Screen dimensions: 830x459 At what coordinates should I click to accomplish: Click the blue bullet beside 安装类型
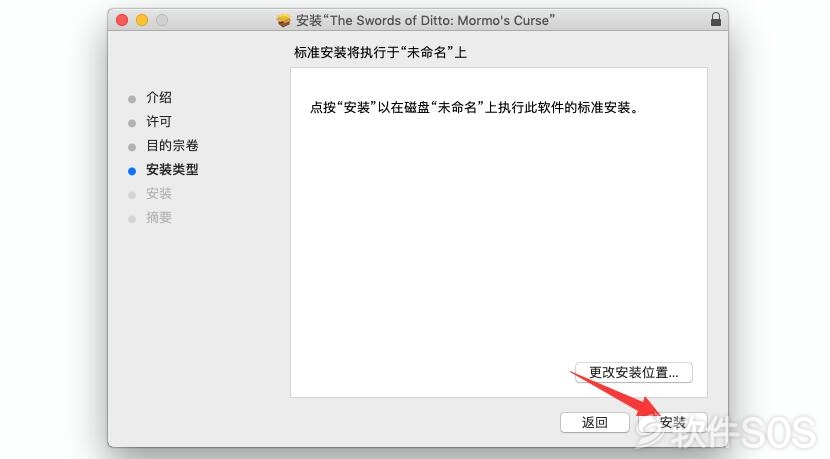[x=132, y=171]
